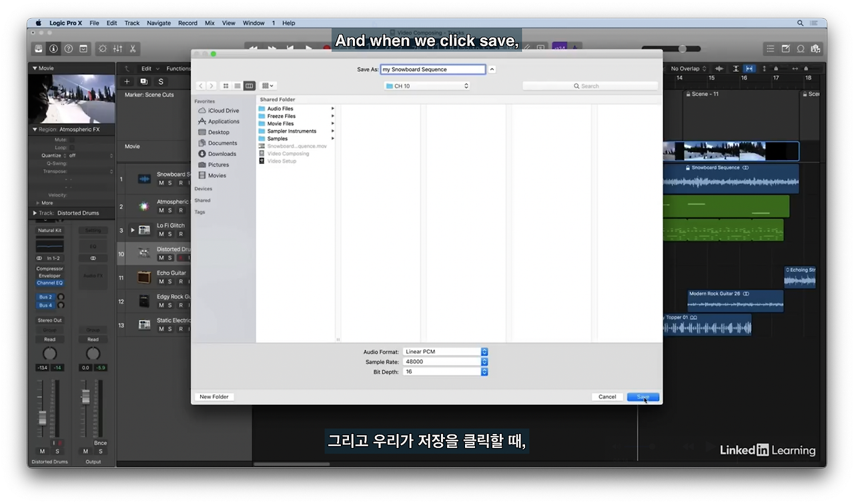Open the Navigate menu
This screenshot has height=504, width=854.
point(159,23)
